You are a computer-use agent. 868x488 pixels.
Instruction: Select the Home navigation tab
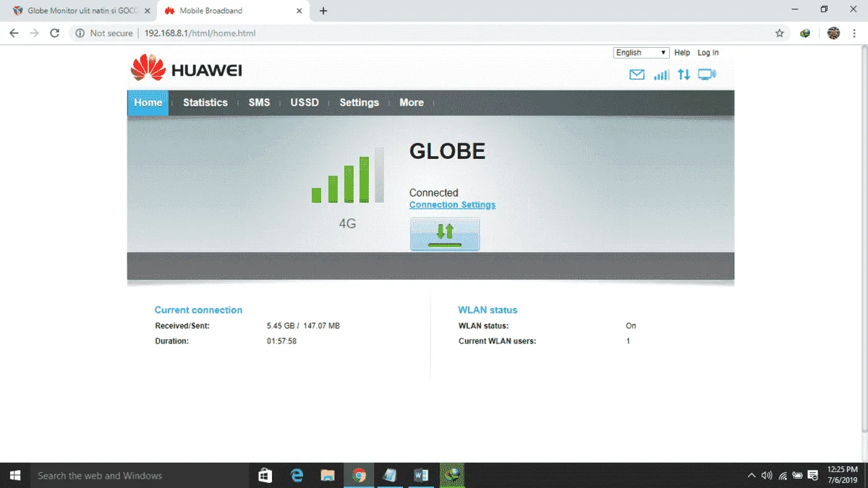click(148, 103)
